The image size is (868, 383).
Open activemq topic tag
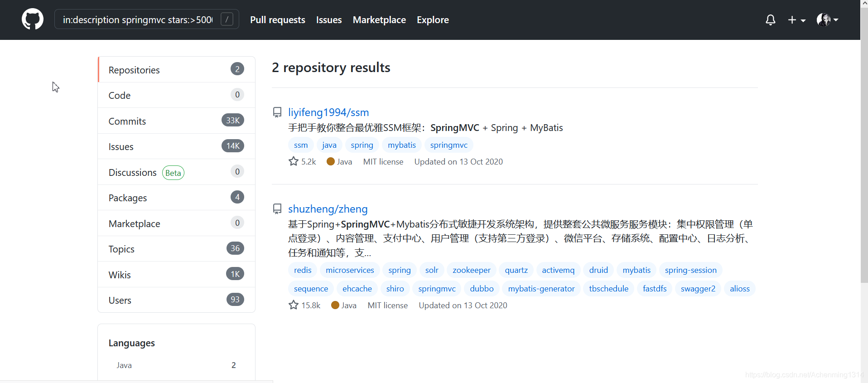click(x=558, y=270)
